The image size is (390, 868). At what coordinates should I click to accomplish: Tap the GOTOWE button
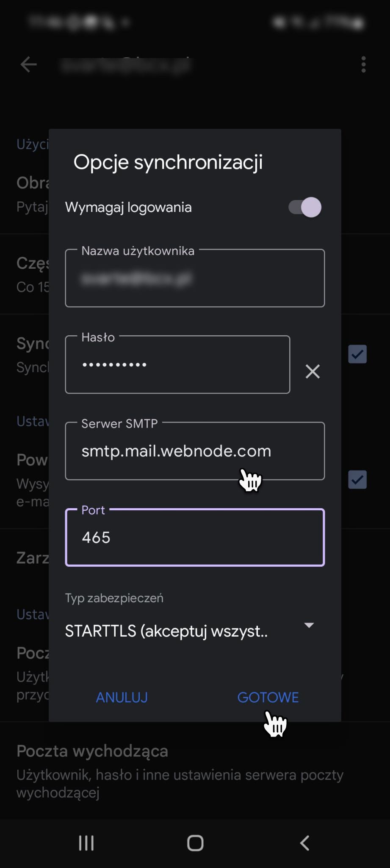[268, 697]
